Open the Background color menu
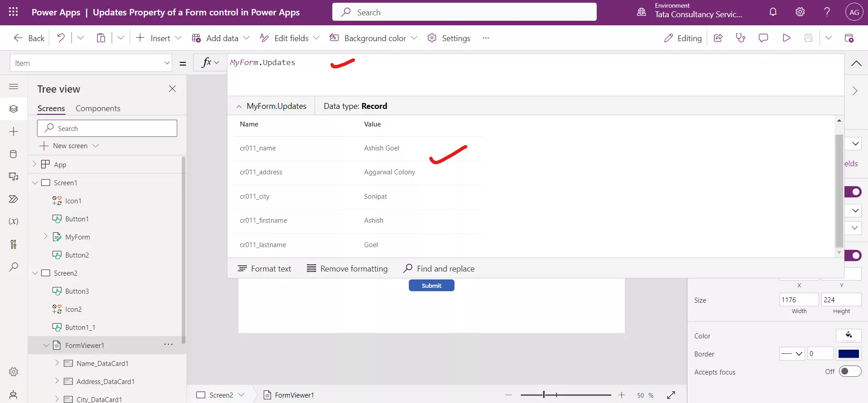 point(373,38)
